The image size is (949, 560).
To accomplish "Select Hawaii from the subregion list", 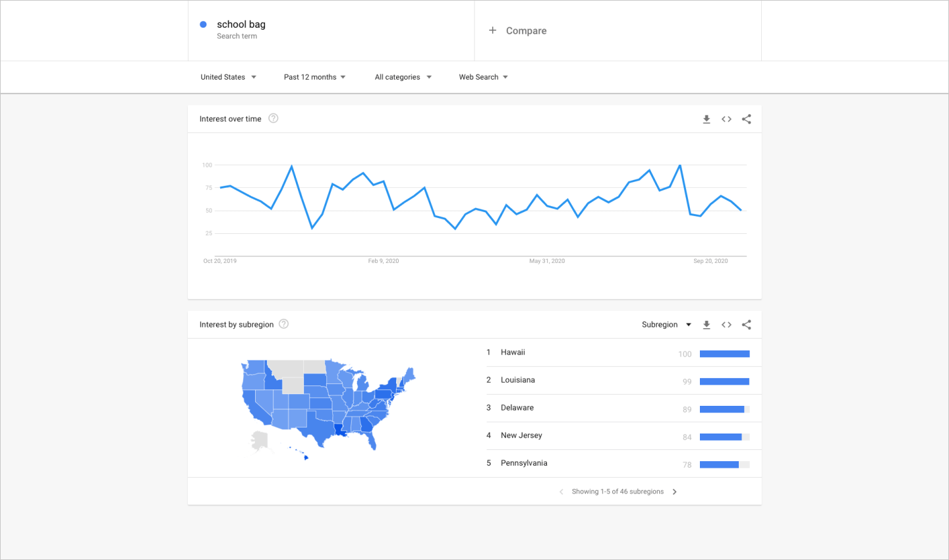I will pyautogui.click(x=514, y=352).
